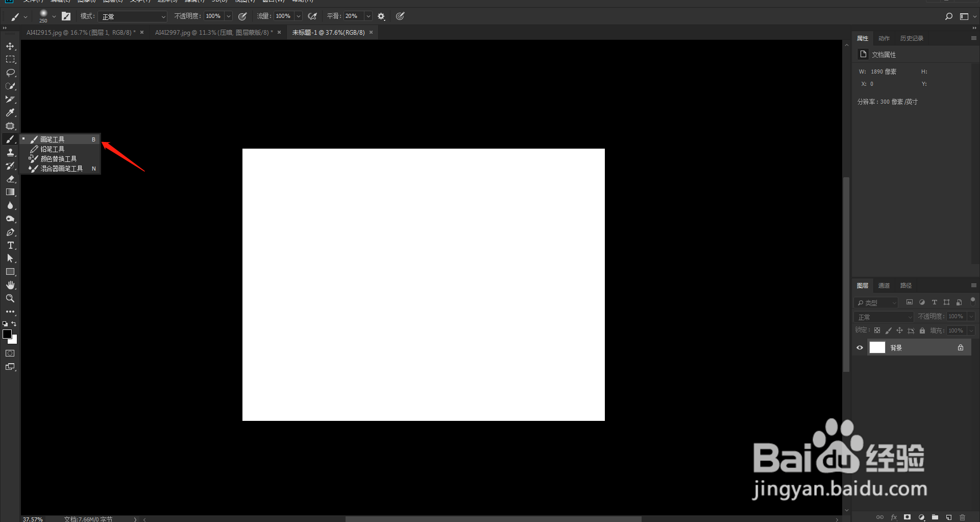The image size is (980, 522).
Task: Select the Zoom tool in toolbar
Action: tap(10, 299)
